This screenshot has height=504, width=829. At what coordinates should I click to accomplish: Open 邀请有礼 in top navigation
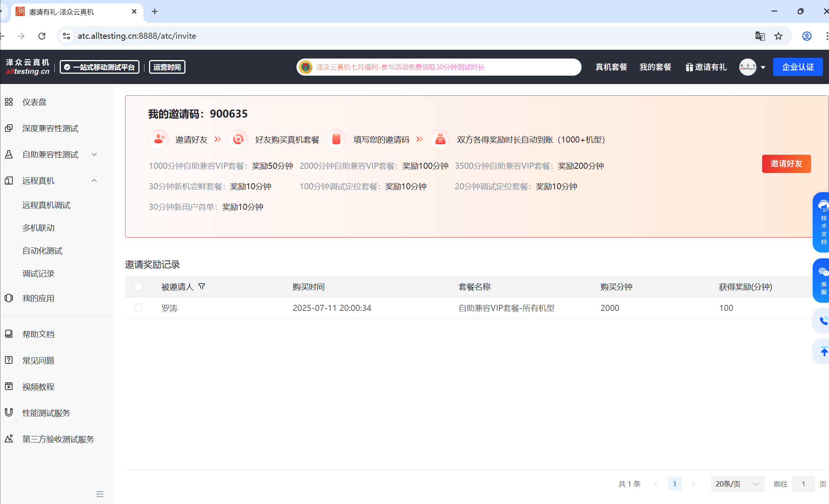click(706, 67)
